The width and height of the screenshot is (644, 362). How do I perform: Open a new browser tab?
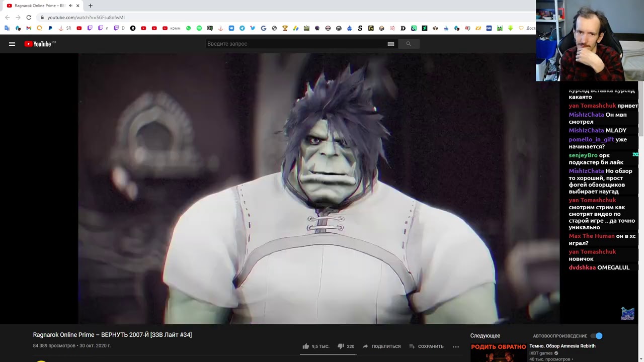(x=91, y=6)
